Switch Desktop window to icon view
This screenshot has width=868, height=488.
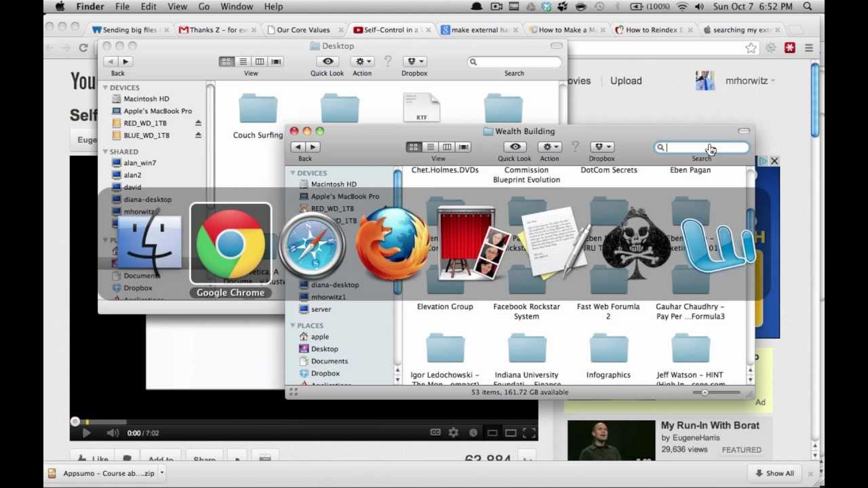(x=226, y=62)
